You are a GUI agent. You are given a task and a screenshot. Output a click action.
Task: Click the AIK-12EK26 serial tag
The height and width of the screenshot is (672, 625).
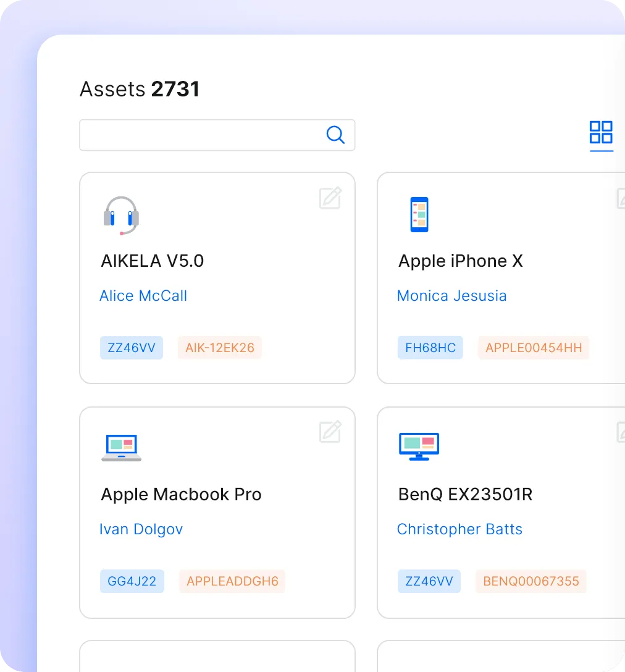tap(220, 348)
